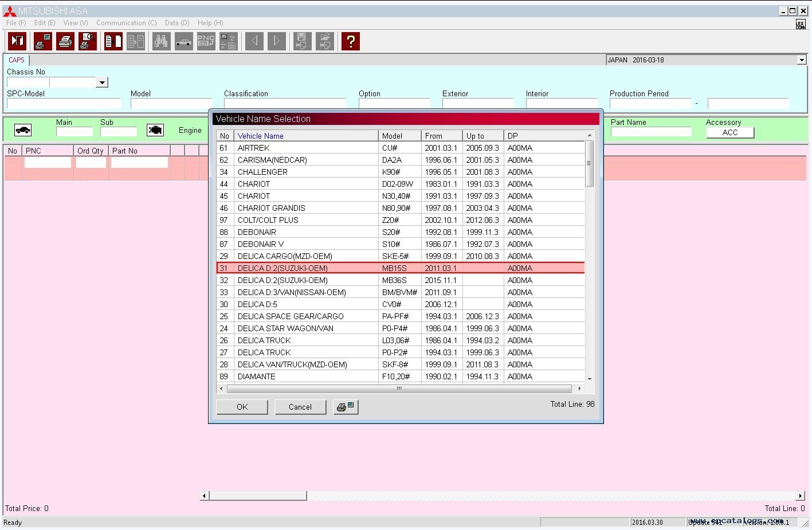The width and height of the screenshot is (812, 530).
Task: Select the DIAMANTE row
Action: 401,376
